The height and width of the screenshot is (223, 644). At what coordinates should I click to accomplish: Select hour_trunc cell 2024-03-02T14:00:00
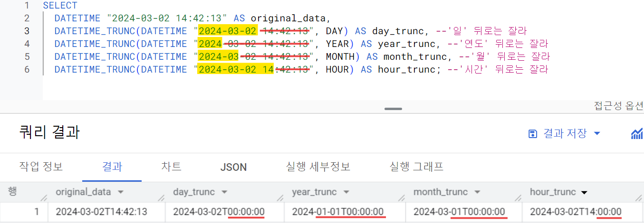(583, 212)
